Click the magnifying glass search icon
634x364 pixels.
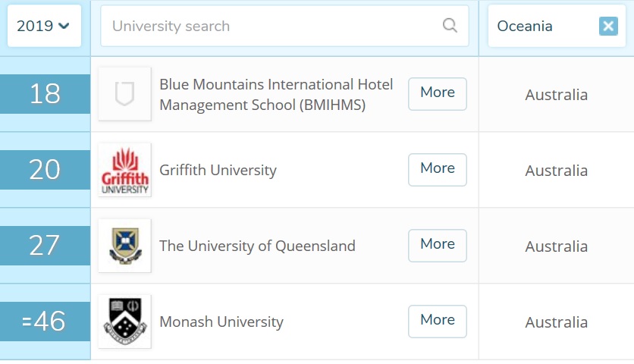click(450, 26)
